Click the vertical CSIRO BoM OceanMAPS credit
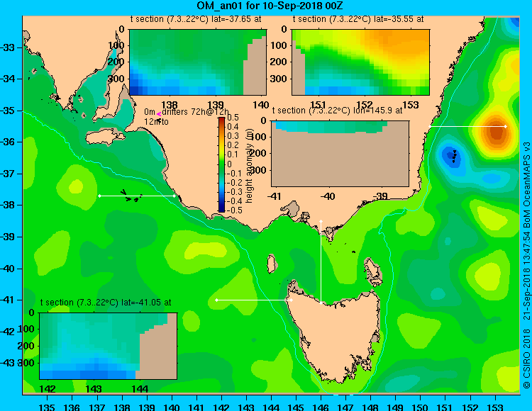The height and width of the screenshot is (411, 532). pos(526,264)
